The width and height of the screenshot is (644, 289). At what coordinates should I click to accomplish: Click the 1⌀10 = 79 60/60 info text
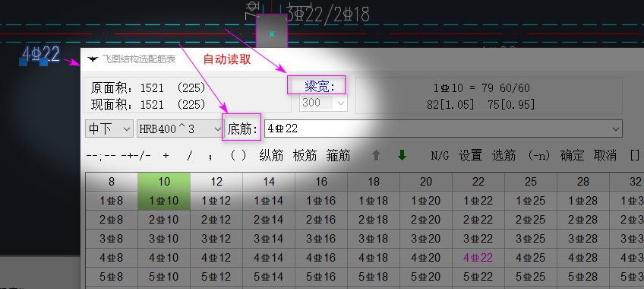481,88
